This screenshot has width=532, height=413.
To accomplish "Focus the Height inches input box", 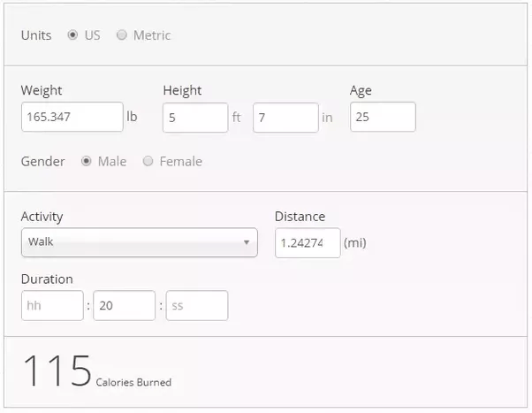I will pos(285,118).
